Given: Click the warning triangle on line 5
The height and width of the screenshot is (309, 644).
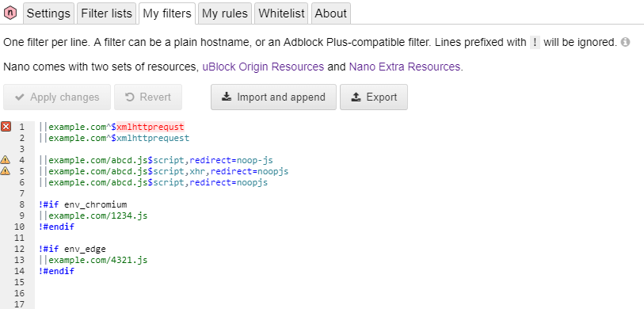Looking at the screenshot, I should pos(6,171).
